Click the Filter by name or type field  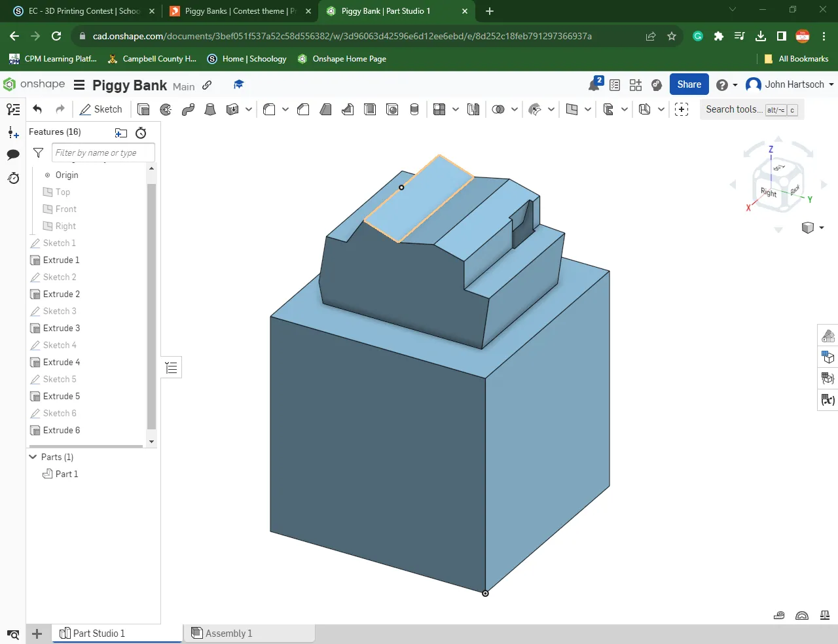[x=103, y=152]
